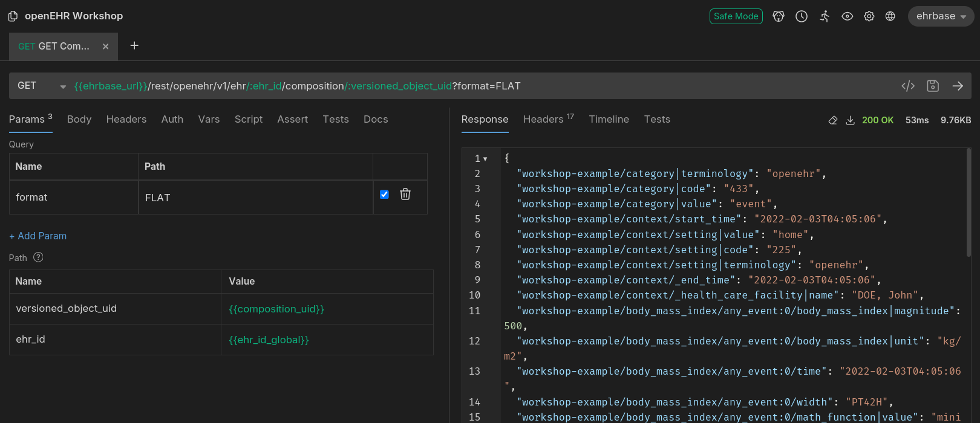The image size is (980, 423).
Task: Open the collection runner icon
Action: 825,16
